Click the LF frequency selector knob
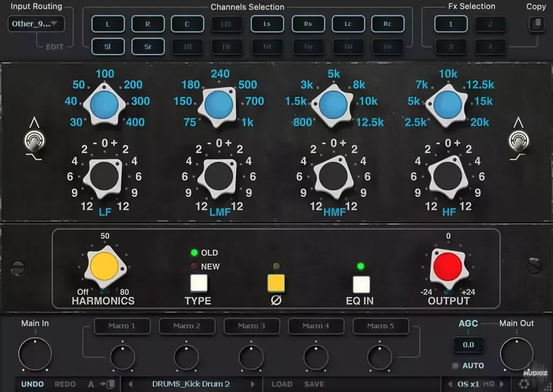553x392 pixels. 104,105
